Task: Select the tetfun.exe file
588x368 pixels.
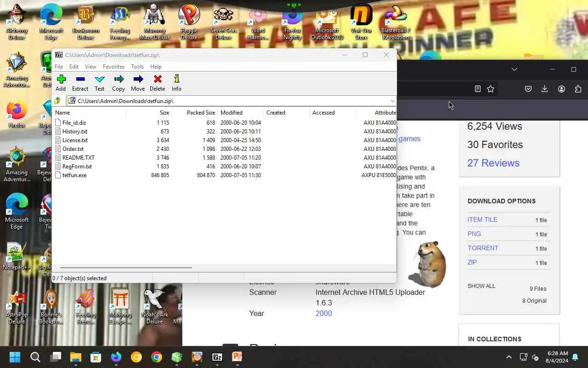Action: [74, 175]
